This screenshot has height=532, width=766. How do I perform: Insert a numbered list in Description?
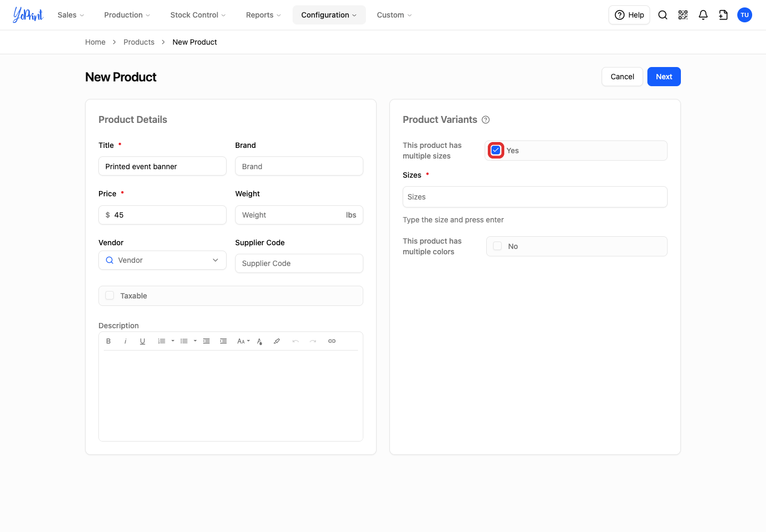point(162,341)
